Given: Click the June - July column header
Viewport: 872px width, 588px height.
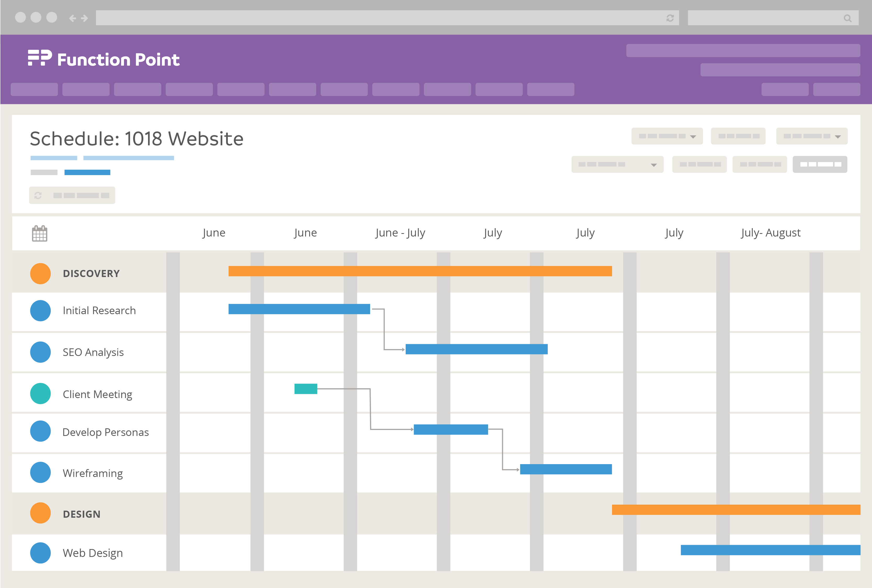Looking at the screenshot, I should (400, 233).
